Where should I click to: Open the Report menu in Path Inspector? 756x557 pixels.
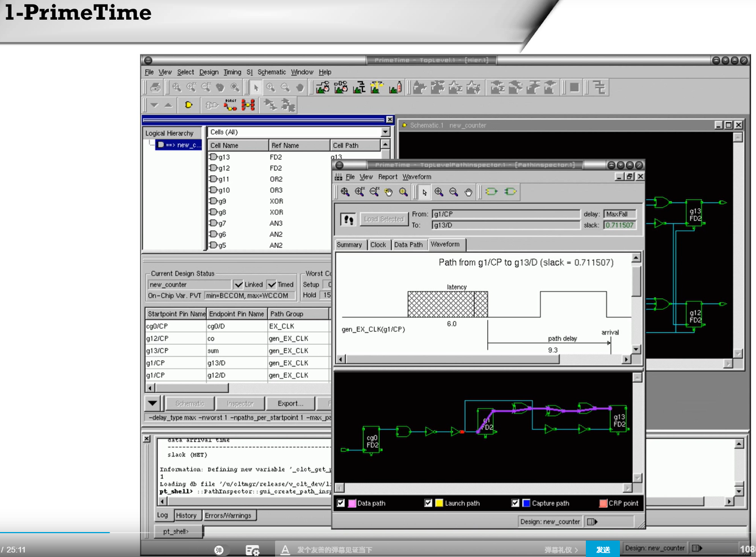[388, 177]
